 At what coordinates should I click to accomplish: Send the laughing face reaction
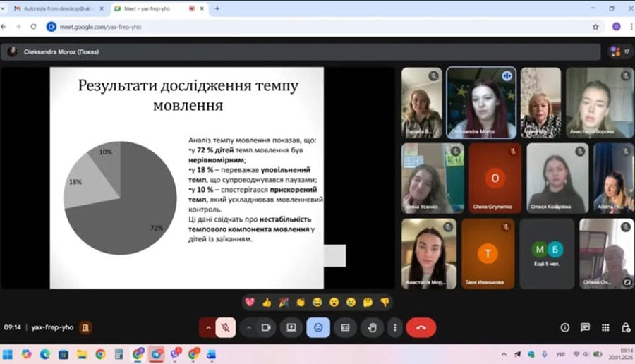coord(317,302)
